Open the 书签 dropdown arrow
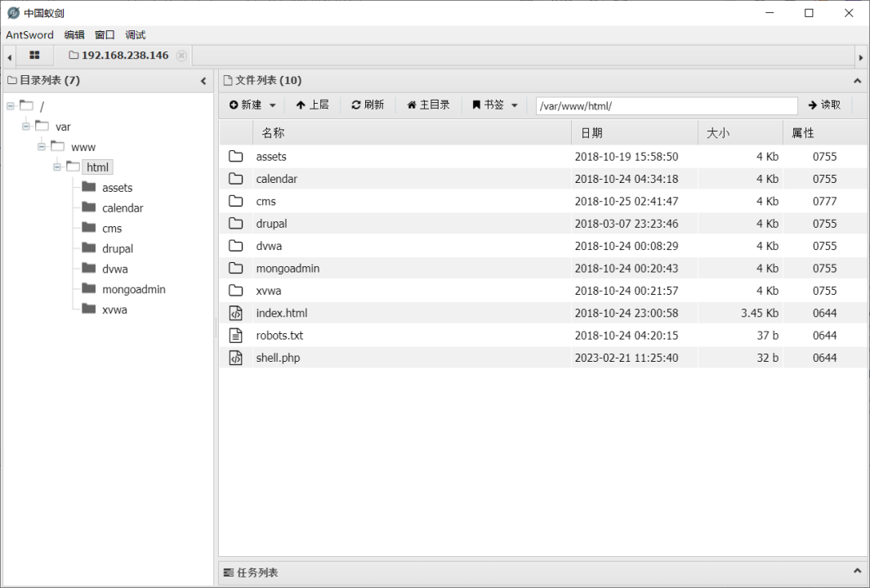The image size is (870, 588). coord(515,105)
